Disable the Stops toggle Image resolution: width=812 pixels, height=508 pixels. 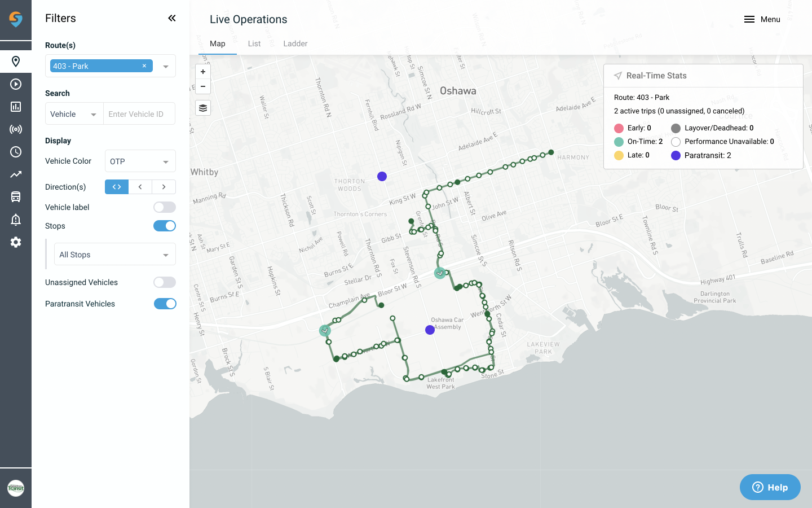(x=164, y=225)
